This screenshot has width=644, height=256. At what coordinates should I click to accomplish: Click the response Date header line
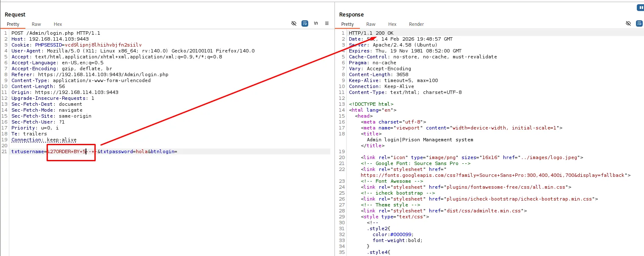401,39
